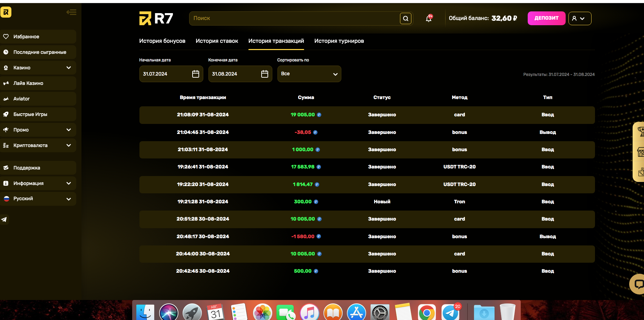Image resolution: width=644 pixels, height=320 pixels.
Task: Click the 17 583,98 amount cell
Action: pyautogui.click(x=303, y=167)
